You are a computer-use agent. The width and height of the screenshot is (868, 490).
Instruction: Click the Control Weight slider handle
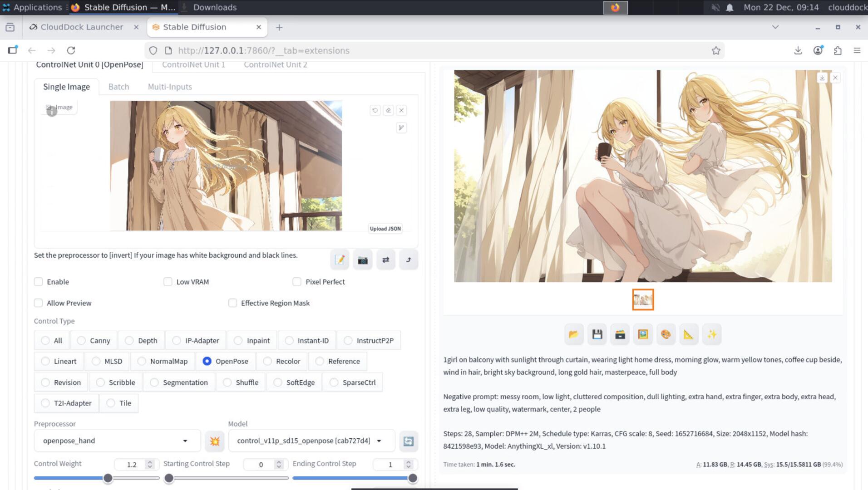coord(108,478)
